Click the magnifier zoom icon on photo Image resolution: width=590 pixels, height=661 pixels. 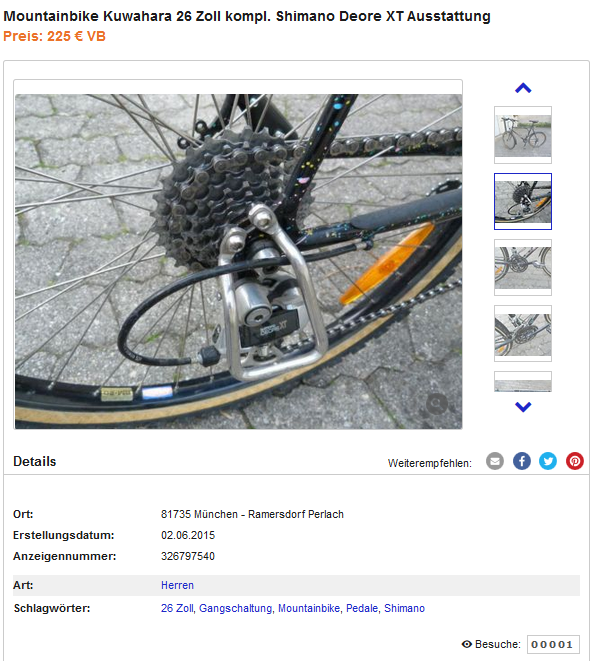pos(437,404)
